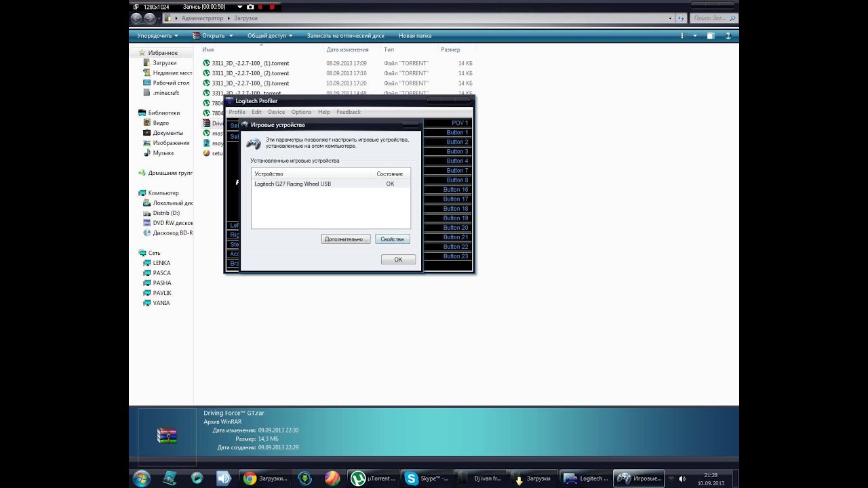Select Logitech G27 Racing Wheel USB row
This screenshot has height=488, width=868.
point(331,184)
